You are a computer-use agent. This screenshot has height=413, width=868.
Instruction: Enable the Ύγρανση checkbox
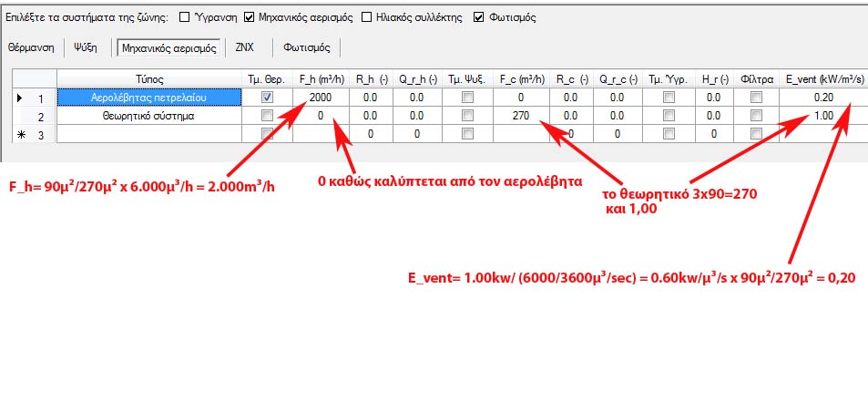coord(185,16)
